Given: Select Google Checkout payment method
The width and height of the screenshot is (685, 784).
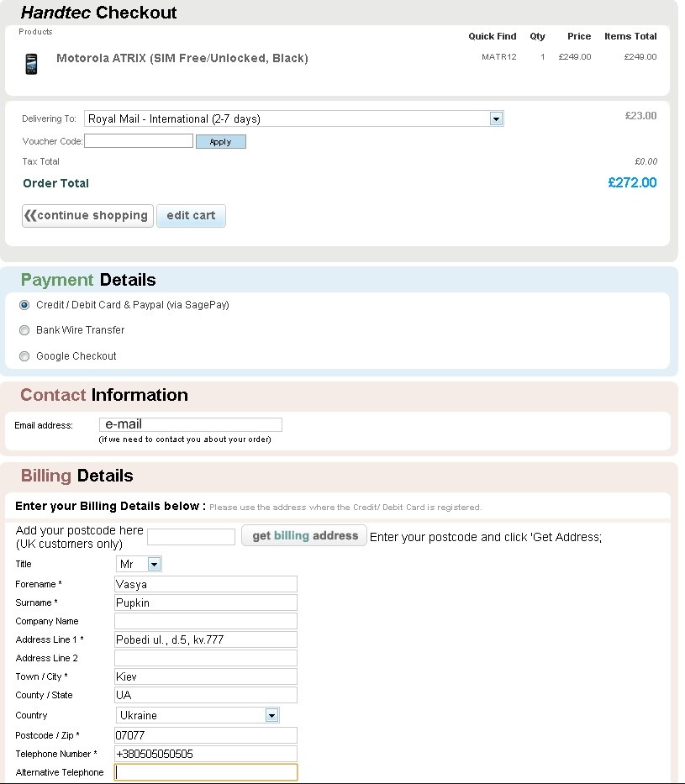Looking at the screenshot, I should coord(24,356).
